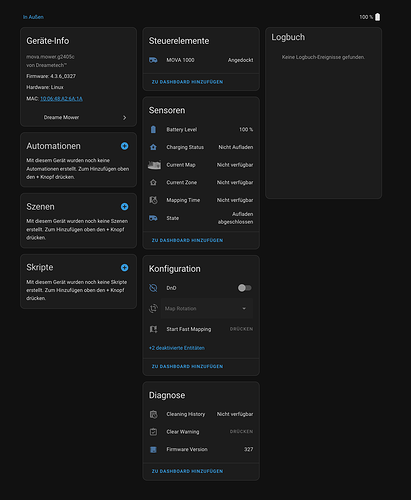
Task: Click the Mapping Time icon
Action: coord(153,200)
